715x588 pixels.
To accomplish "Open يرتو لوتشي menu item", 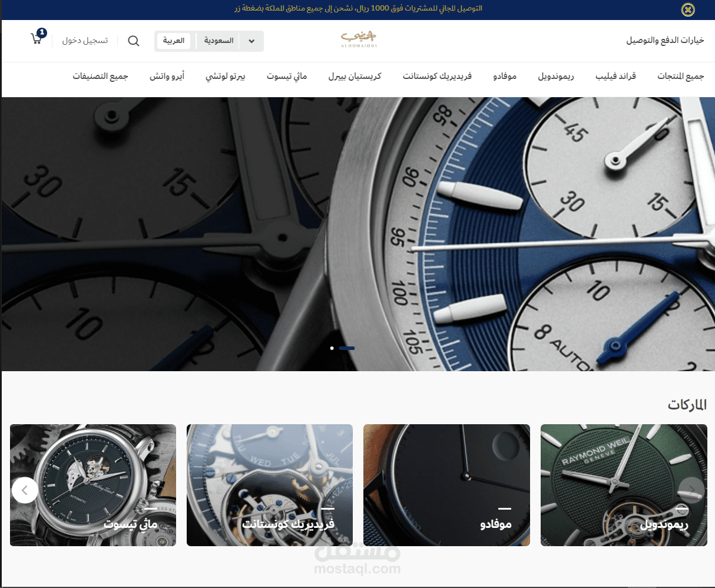I will pos(225,77).
